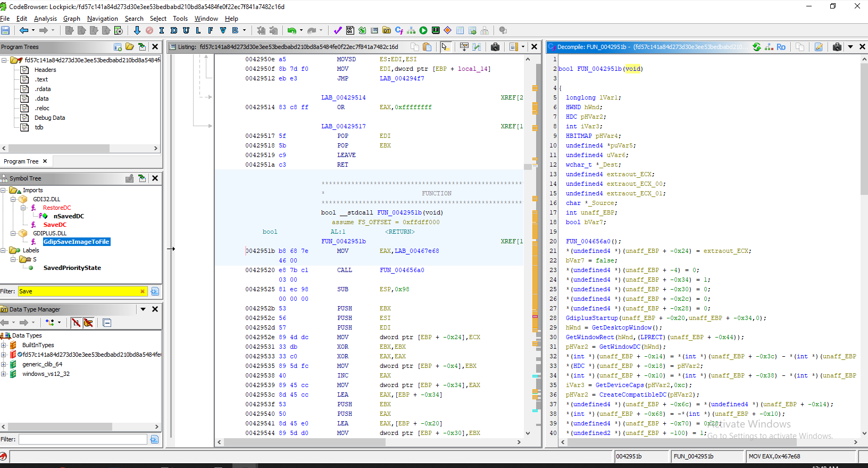Expand the BuiltInTypes data type node
This screenshot has height=468, width=868.
[4, 345]
